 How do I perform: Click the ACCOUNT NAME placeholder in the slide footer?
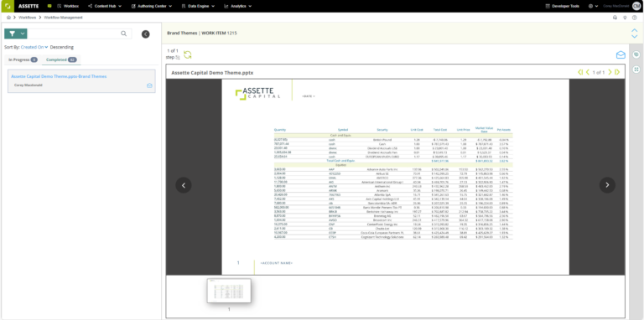point(277,263)
